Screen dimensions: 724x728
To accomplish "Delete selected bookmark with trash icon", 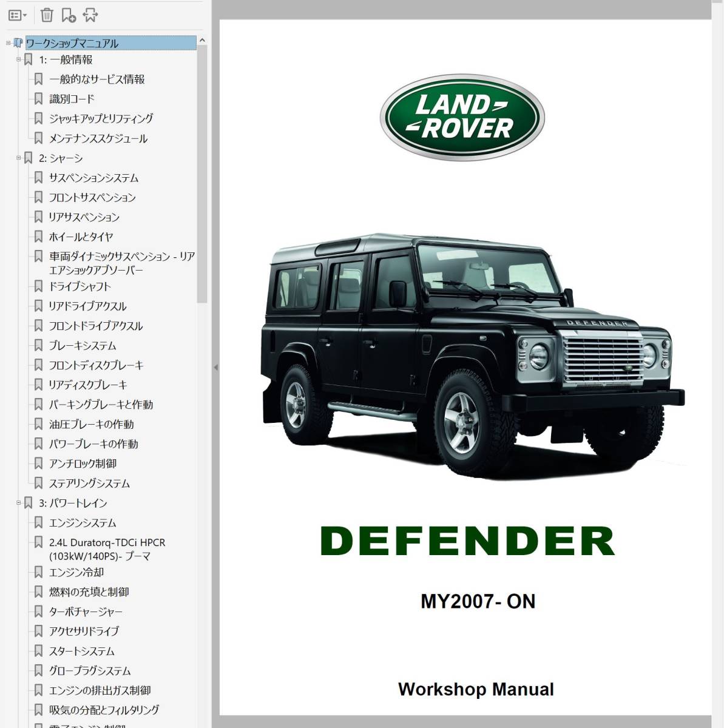I will (x=47, y=15).
